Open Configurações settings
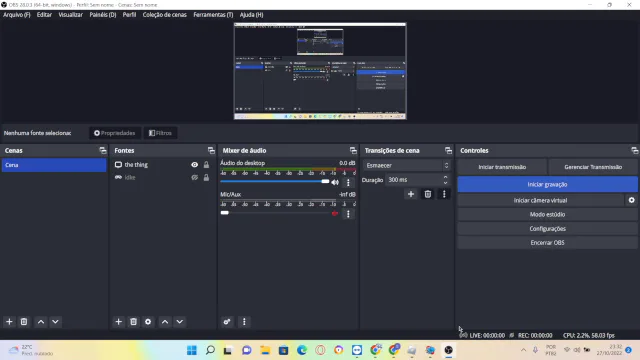This screenshot has height=360, width=640. pyautogui.click(x=547, y=229)
